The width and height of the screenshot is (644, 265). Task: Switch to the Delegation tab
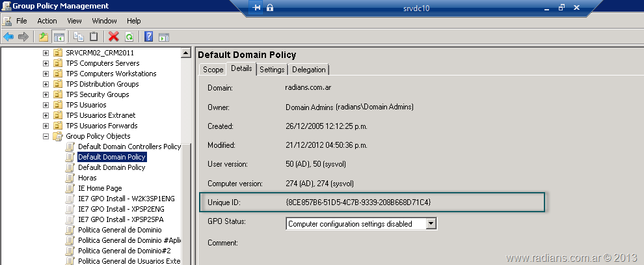308,70
